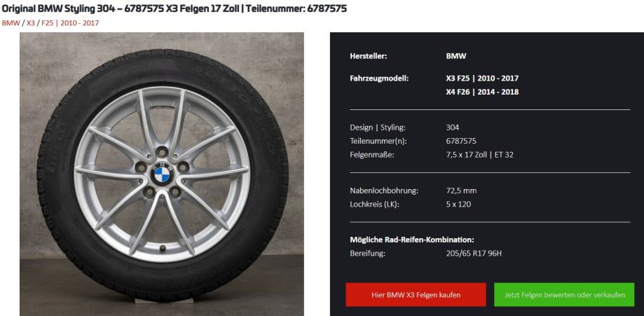Click the Fahrzeugmodell label

tap(379, 78)
